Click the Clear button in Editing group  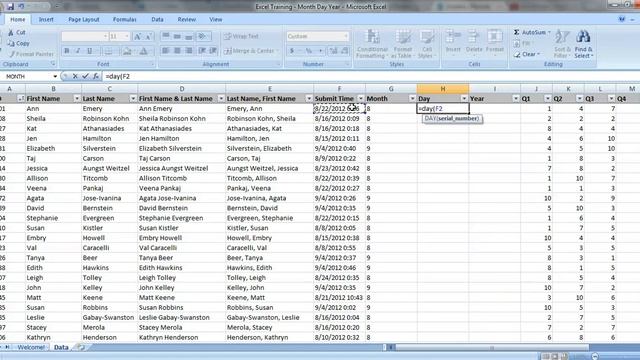527,54
